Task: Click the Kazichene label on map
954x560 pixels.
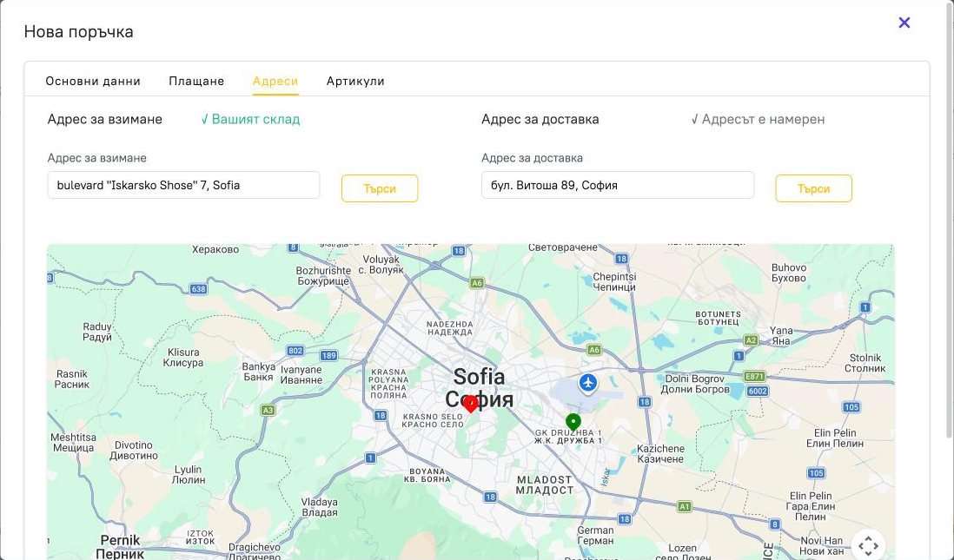Action: 660,453
